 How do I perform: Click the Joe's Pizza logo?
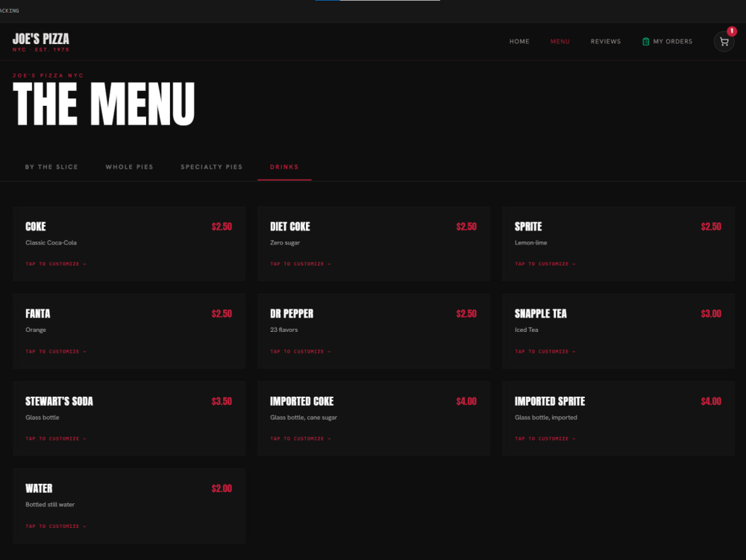pos(41,42)
